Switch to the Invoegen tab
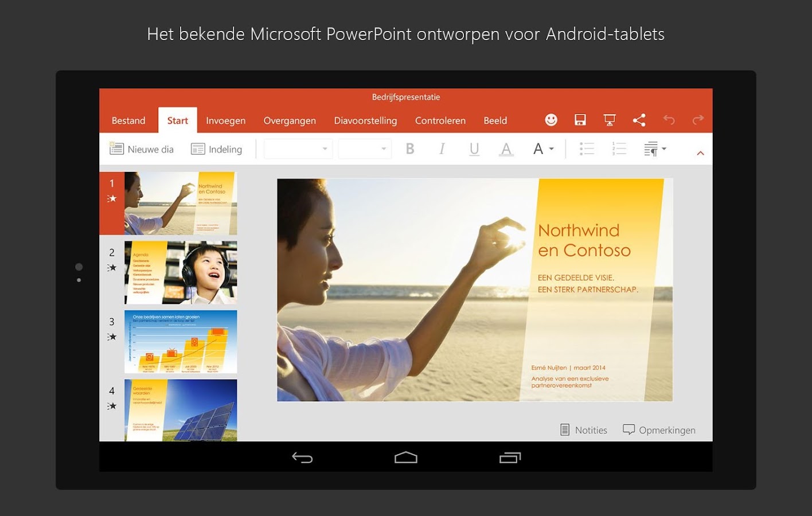 point(226,120)
